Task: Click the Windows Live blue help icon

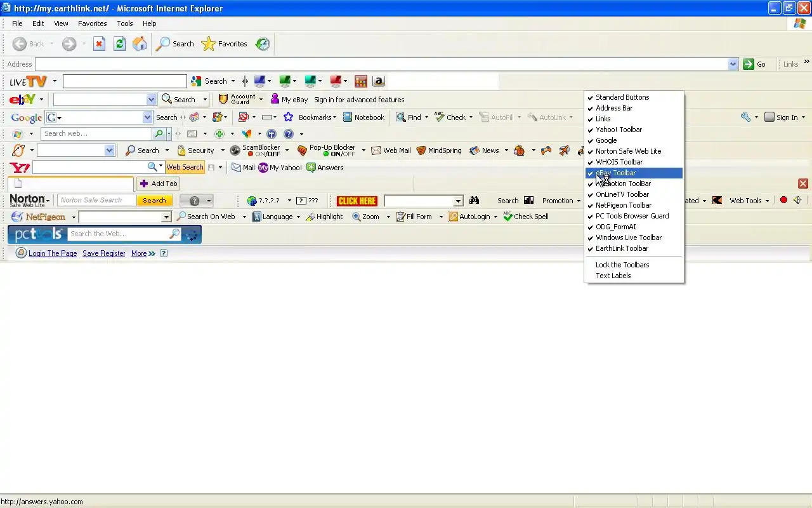Action: (x=289, y=134)
